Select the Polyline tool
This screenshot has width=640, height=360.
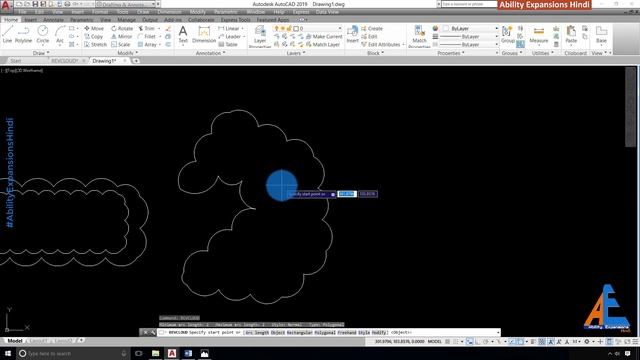click(23, 34)
